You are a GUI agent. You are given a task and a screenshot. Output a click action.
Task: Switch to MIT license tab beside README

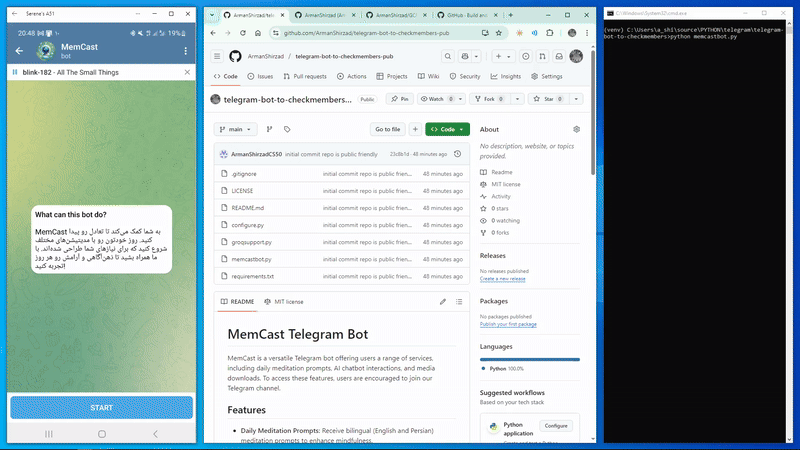[284, 302]
